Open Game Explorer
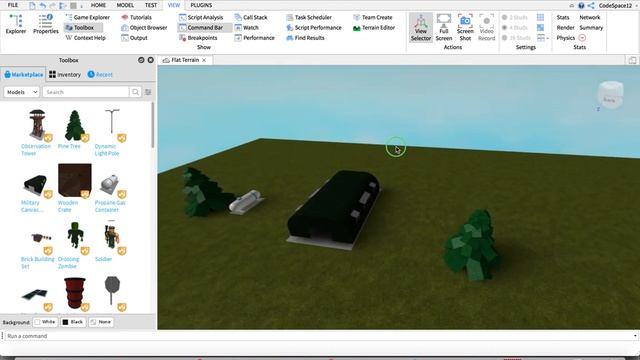 coord(87,18)
